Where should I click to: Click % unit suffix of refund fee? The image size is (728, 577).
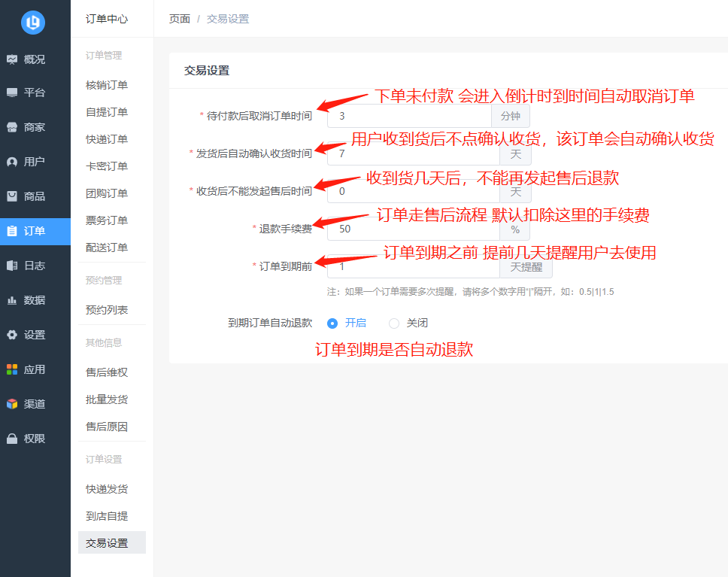pyautogui.click(x=515, y=229)
